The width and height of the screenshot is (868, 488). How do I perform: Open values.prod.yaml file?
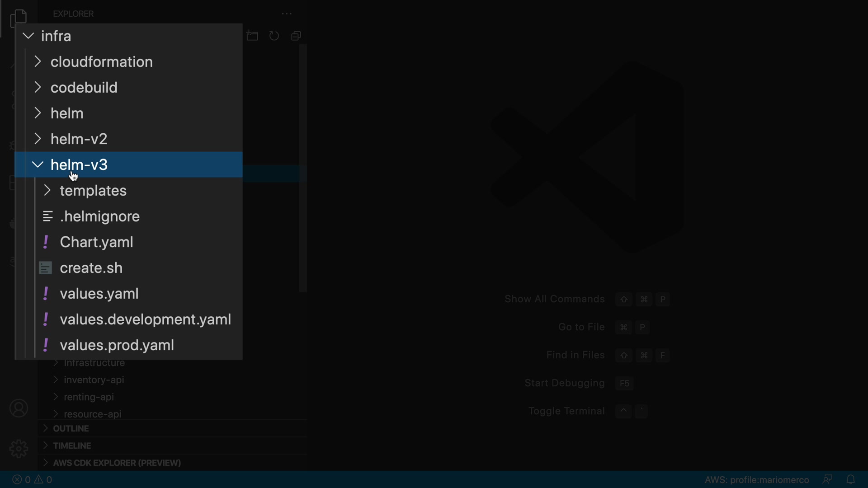117,345
